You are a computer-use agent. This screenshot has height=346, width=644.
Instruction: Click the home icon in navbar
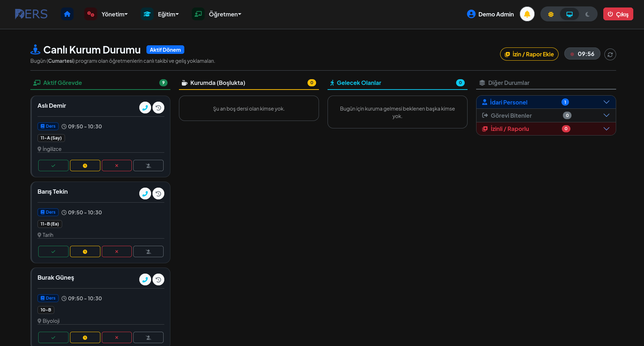[67, 14]
